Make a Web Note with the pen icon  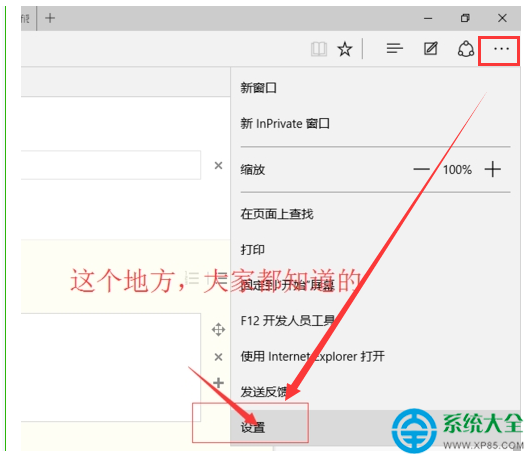(x=431, y=48)
